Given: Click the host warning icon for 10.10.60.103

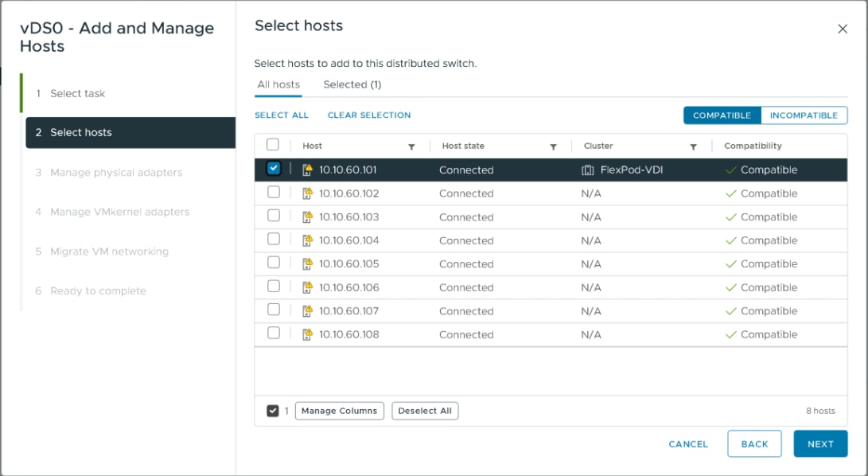Looking at the screenshot, I should point(307,217).
